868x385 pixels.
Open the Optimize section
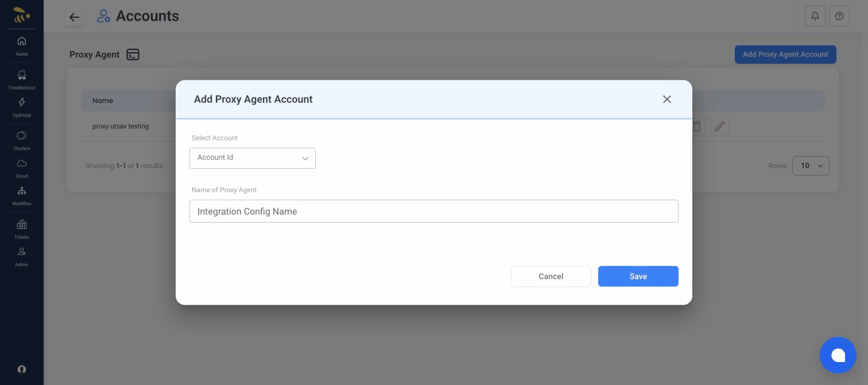coord(21,107)
